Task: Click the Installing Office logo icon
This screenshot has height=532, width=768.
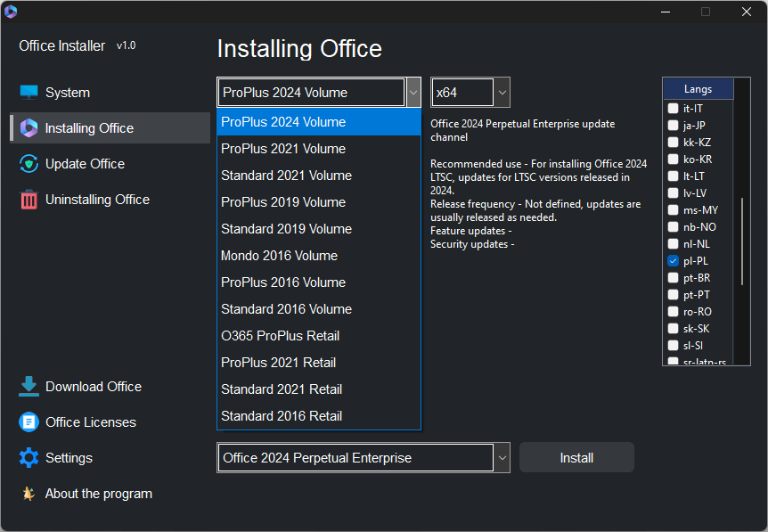Action: (x=29, y=127)
